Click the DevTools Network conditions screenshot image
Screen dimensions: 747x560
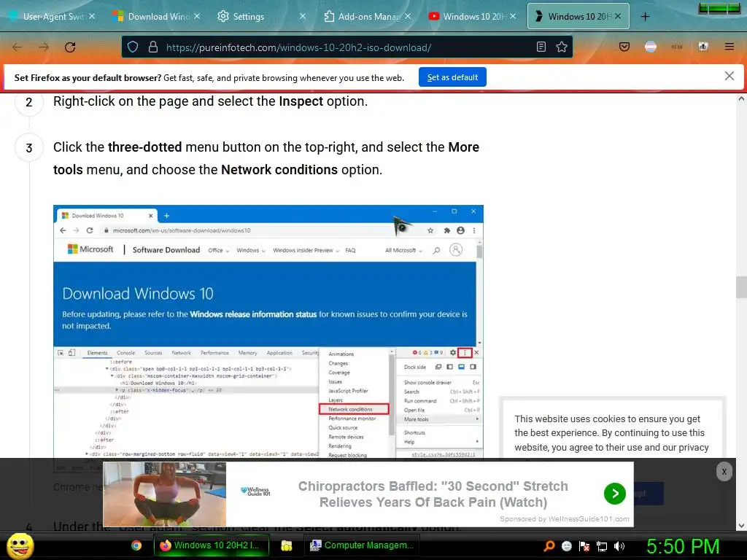(x=268, y=332)
